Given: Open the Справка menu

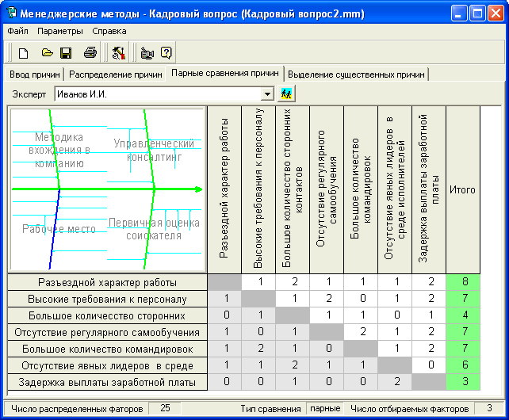Looking at the screenshot, I should tap(109, 31).
